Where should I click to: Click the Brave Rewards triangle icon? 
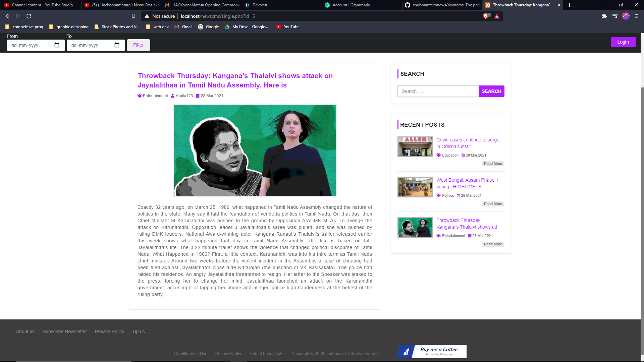[x=497, y=16]
